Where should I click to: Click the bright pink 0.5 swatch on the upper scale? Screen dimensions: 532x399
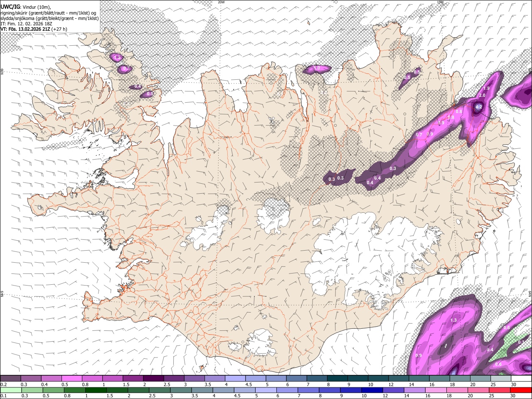click(71, 379)
